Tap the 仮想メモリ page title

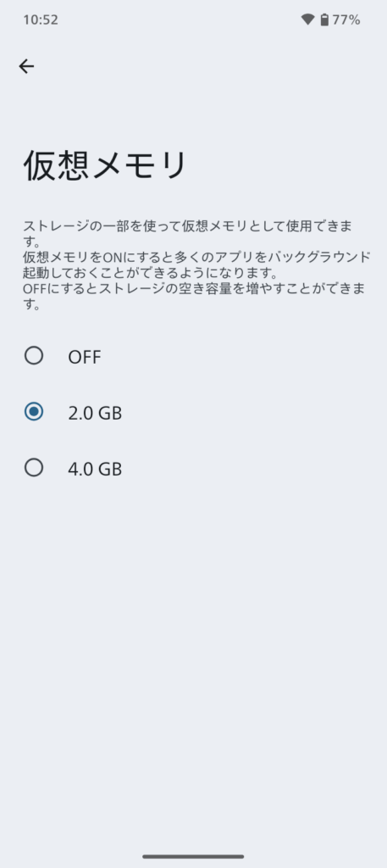[x=105, y=165]
